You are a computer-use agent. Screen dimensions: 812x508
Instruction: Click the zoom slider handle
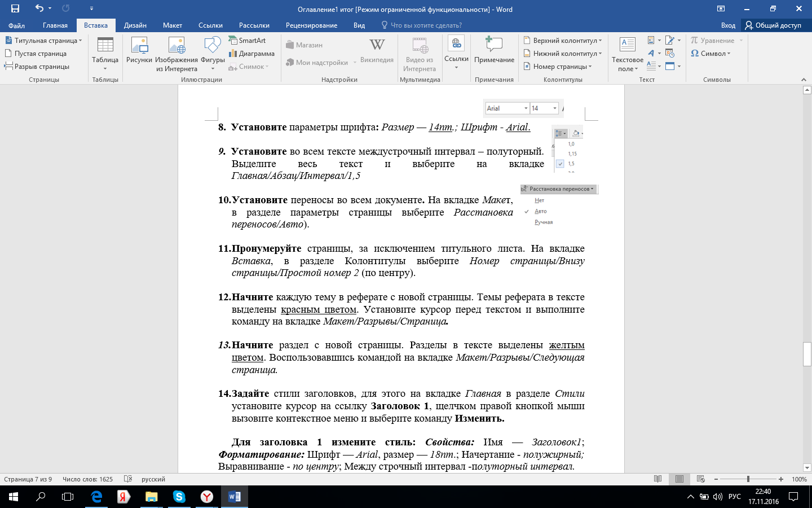pyautogui.click(x=748, y=479)
